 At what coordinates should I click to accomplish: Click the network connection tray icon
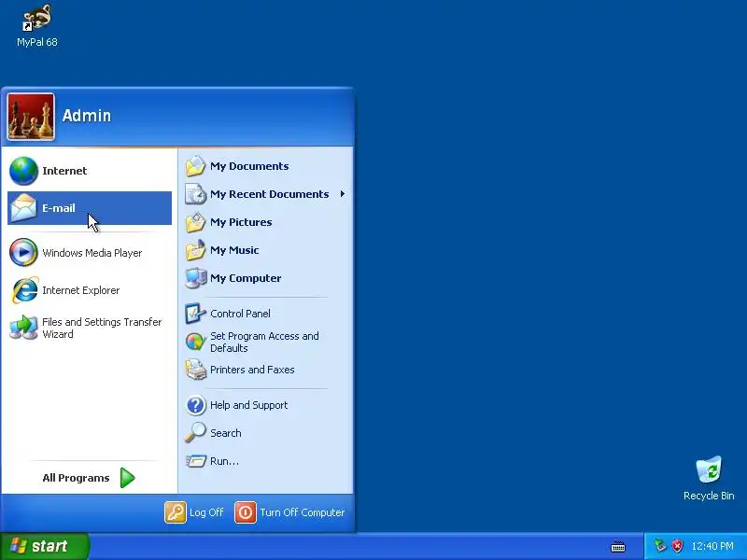[x=660, y=546]
